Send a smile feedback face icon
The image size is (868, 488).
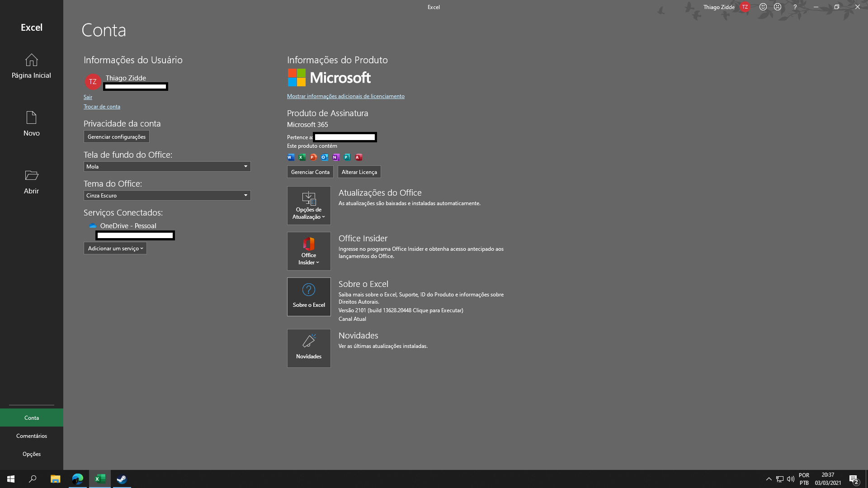coord(763,7)
